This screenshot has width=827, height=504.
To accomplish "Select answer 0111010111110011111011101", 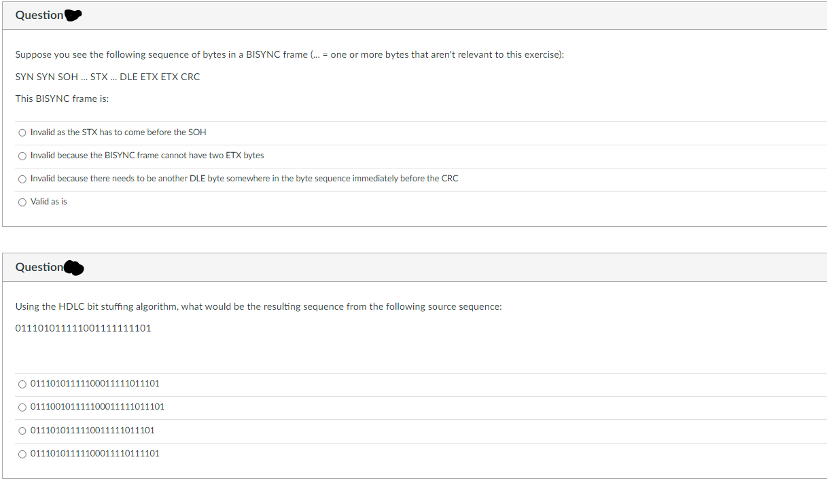I will [x=92, y=430].
